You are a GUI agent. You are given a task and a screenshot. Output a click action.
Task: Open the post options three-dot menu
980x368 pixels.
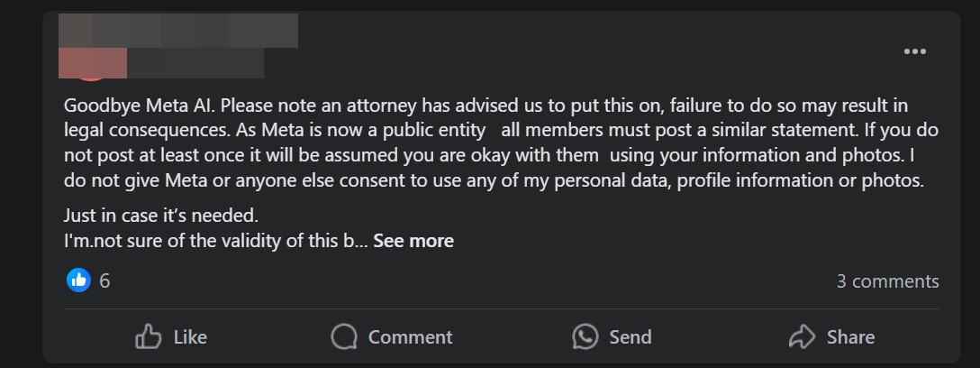click(x=914, y=51)
